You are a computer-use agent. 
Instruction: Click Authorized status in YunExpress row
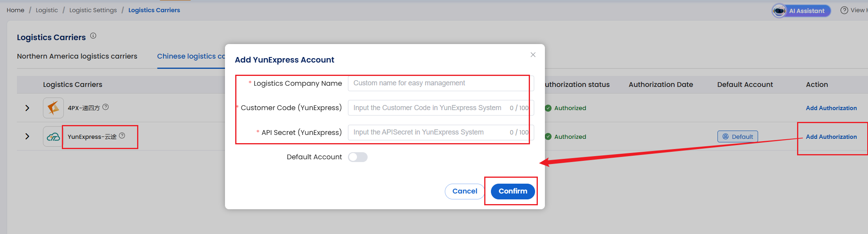pos(570,137)
